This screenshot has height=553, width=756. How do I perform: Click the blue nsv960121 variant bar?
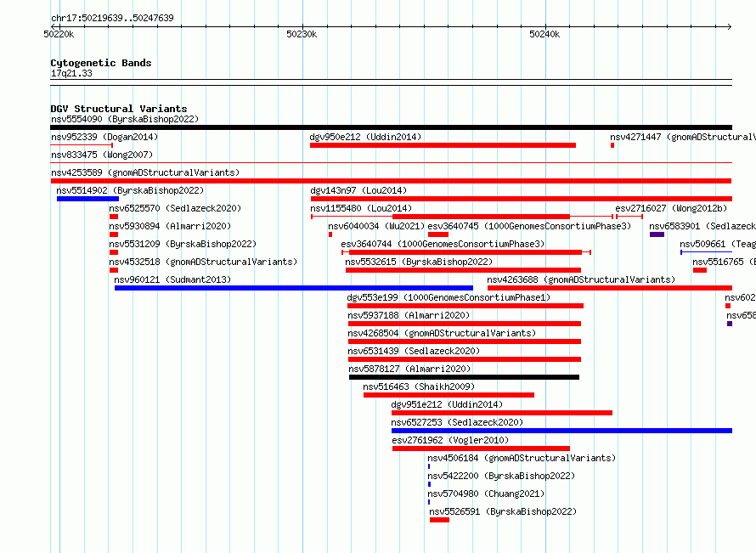pos(294,288)
